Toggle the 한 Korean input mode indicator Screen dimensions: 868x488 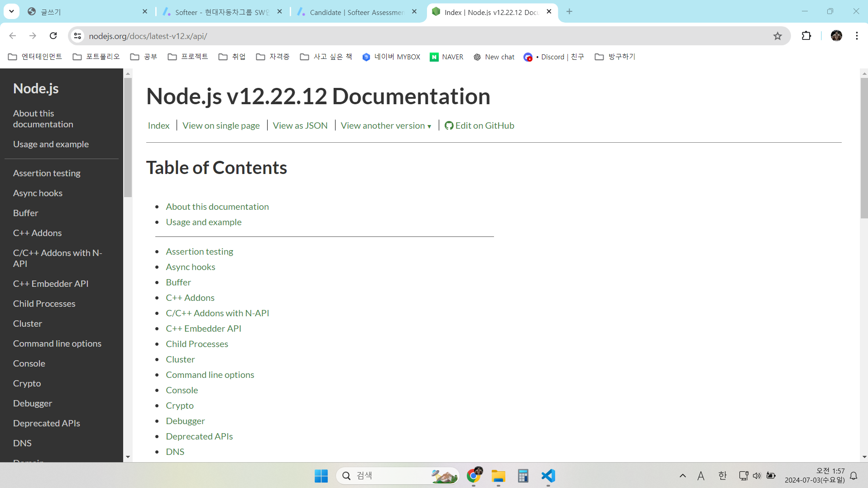tap(722, 476)
